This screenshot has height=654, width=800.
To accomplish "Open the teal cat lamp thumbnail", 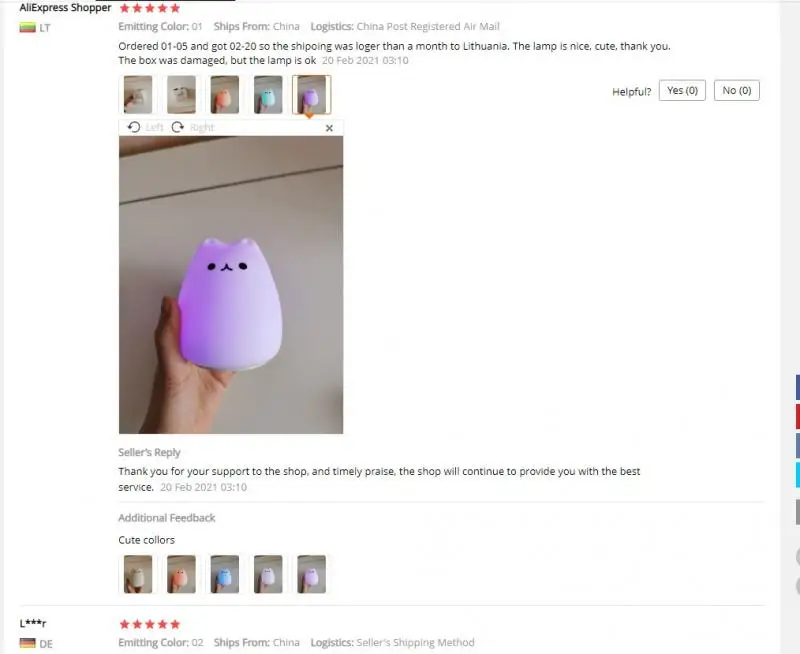I will [x=268, y=95].
